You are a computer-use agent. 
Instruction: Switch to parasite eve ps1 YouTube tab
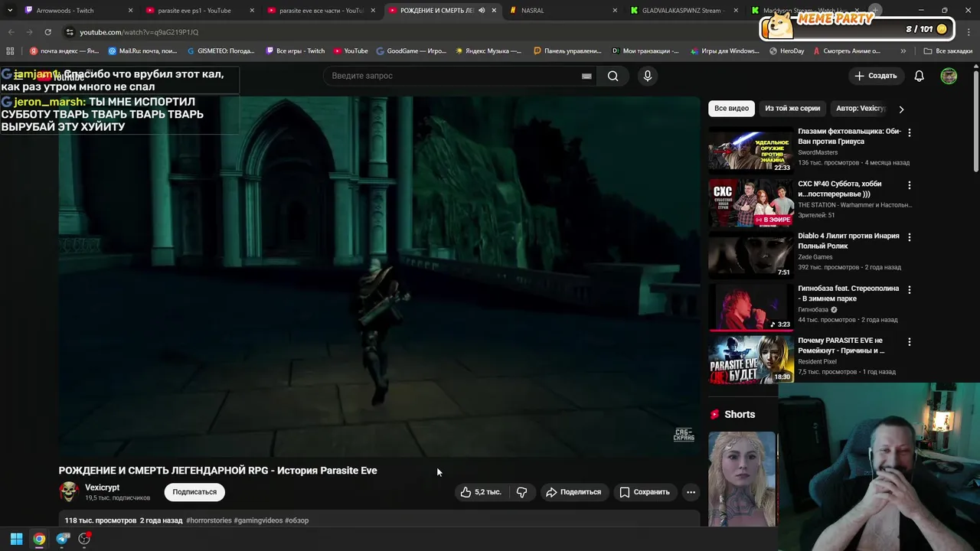[198, 11]
